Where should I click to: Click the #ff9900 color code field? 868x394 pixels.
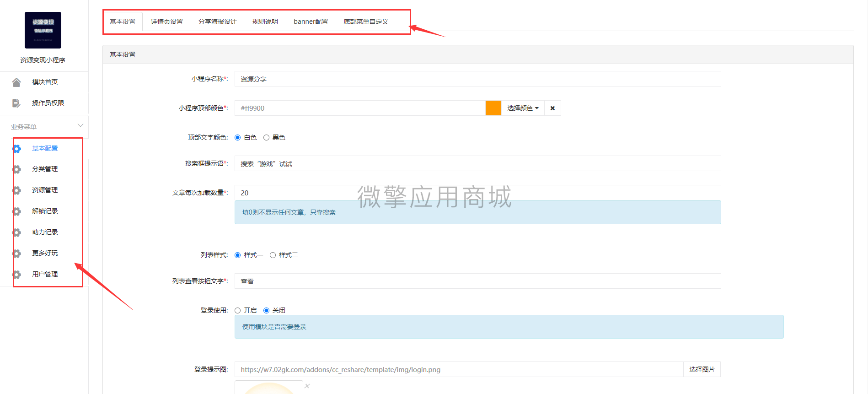360,108
